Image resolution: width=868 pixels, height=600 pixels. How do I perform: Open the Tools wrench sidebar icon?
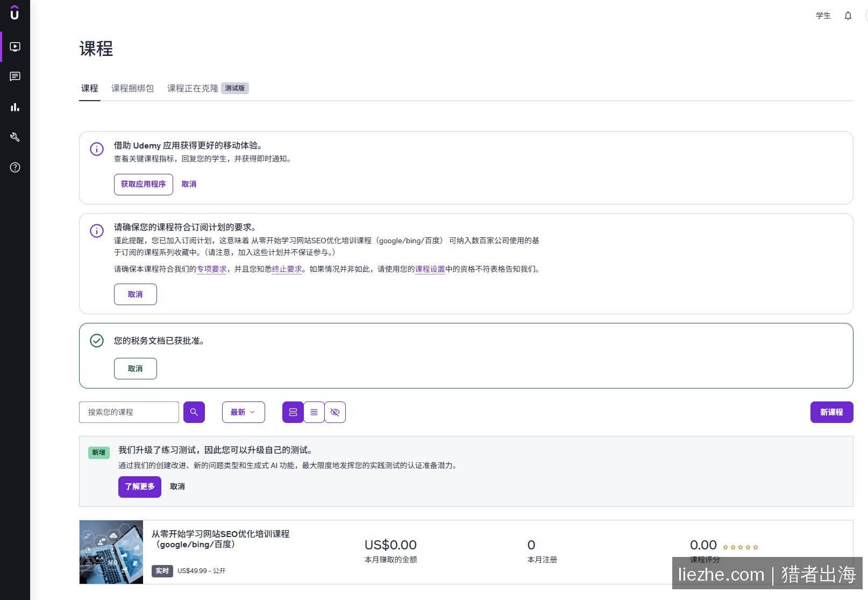click(x=15, y=137)
